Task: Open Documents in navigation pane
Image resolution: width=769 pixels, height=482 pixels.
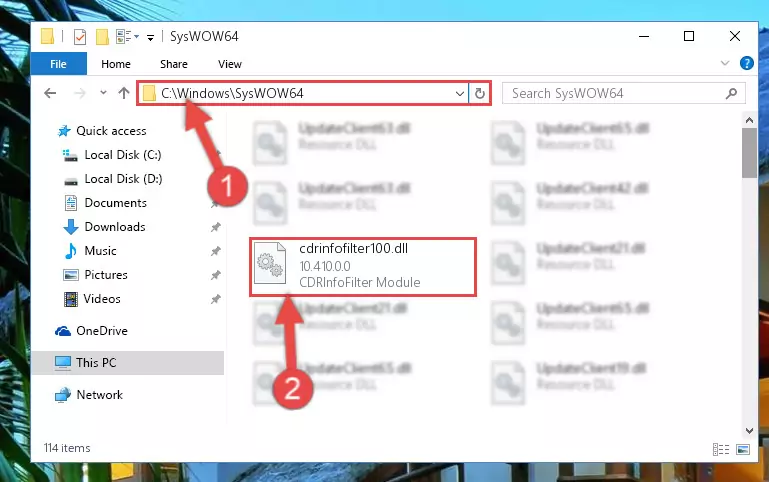Action: pos(115,203)
